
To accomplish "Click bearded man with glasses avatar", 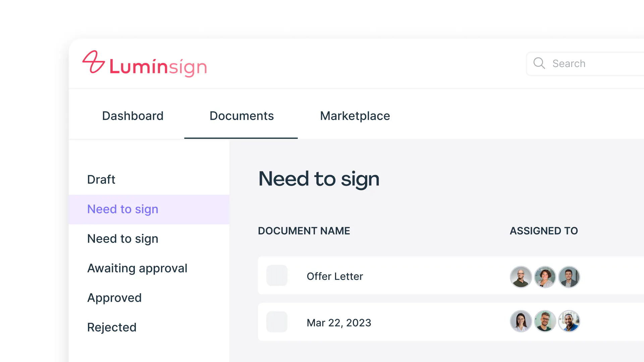I will click(x=545, y=321).
